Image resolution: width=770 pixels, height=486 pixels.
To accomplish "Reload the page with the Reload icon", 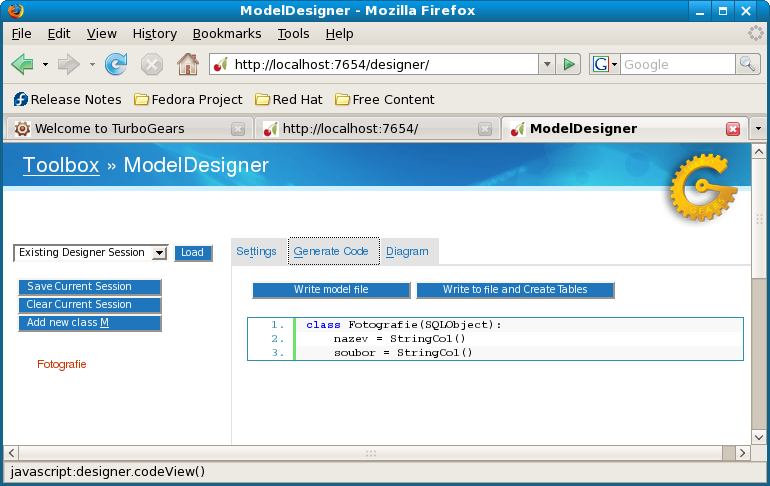I will click(116, 64).
